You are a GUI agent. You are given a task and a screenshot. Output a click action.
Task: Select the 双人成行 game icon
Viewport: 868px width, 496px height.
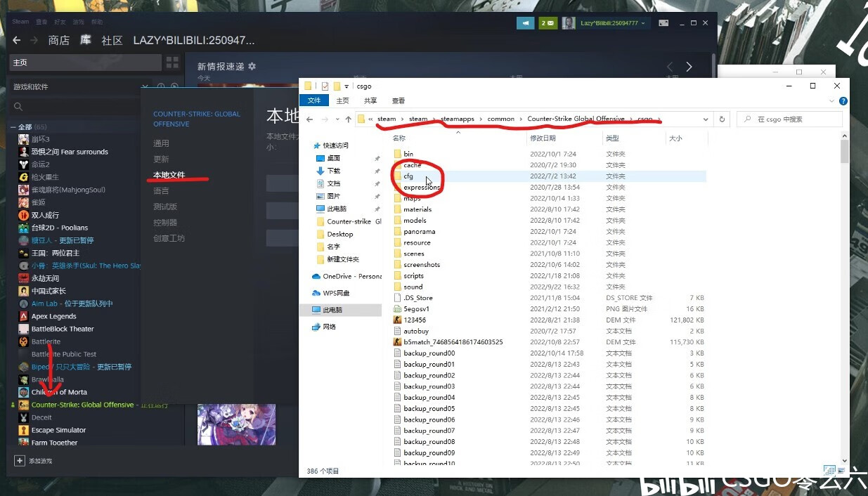(24, 215)
